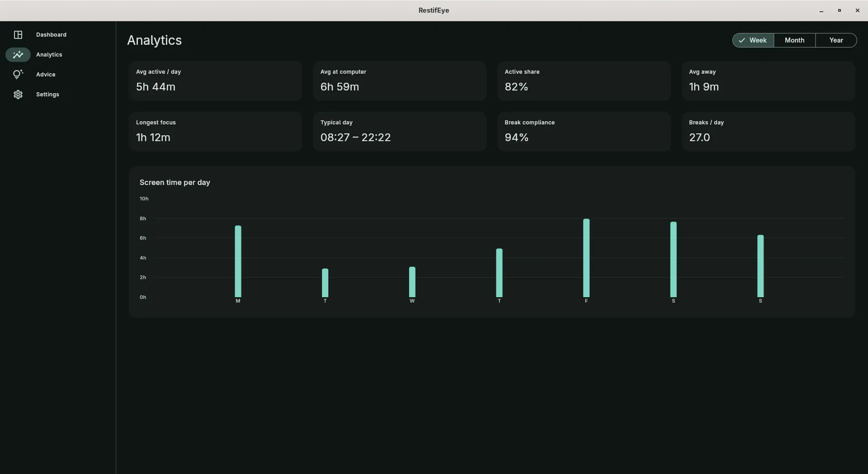Select the Week time range
Viewport: 868px width, 474px height.
[x=753, y=40]
